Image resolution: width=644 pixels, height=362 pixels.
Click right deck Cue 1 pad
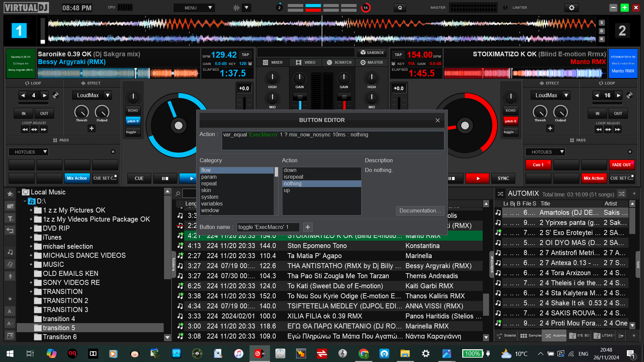pos(538,165)
